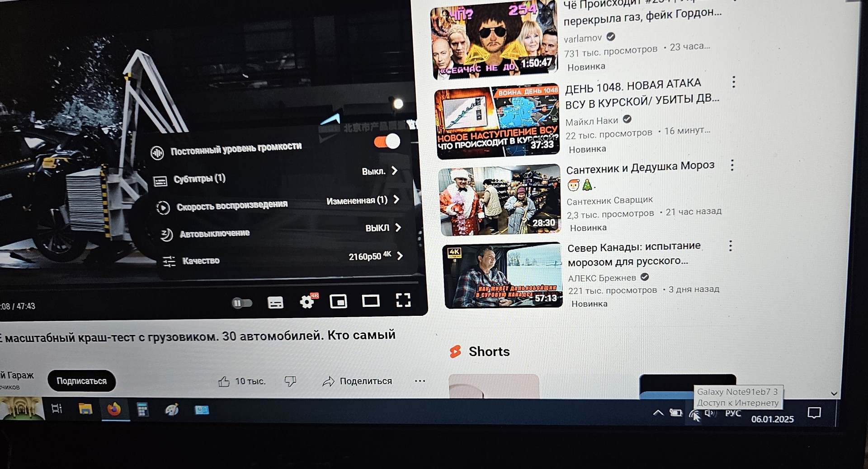Click the quality sliders icon in the menu

(x=169, y=262)
